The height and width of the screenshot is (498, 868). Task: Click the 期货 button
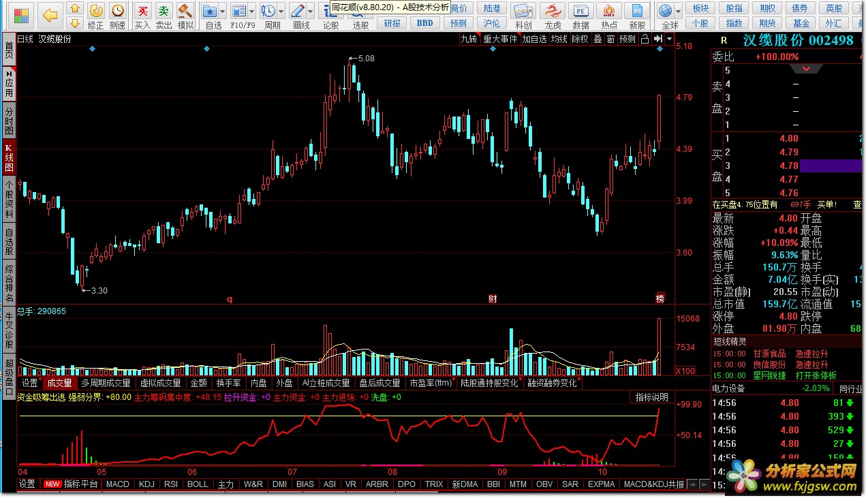click(767, 22)
